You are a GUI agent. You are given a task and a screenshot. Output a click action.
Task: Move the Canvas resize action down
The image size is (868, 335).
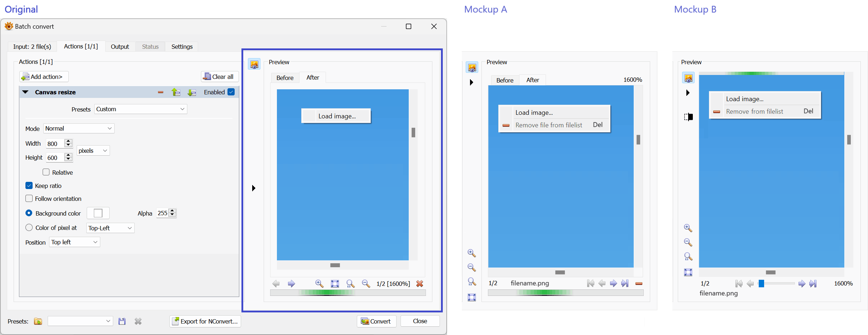(x=192, y=93)
